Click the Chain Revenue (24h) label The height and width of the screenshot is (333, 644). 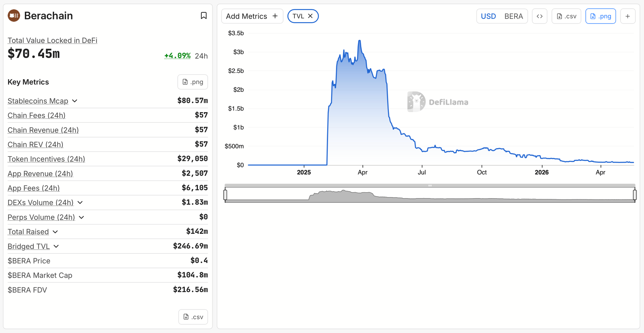pyautogui.click(x=43, y=130)
